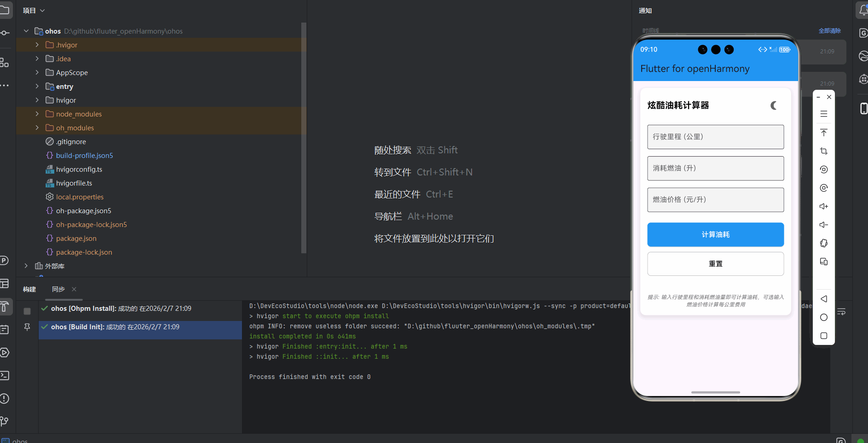Open the device emulator panel icon
The width and height of the screenshot is (868, 443).
click(863, 109)
